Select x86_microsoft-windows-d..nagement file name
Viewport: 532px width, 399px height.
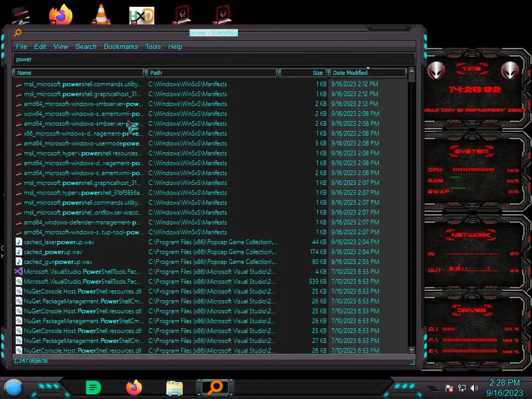click(84, 134)
